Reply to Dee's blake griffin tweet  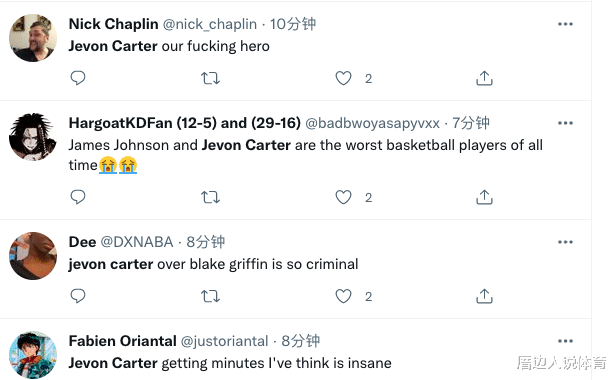(x=78, y=296)
